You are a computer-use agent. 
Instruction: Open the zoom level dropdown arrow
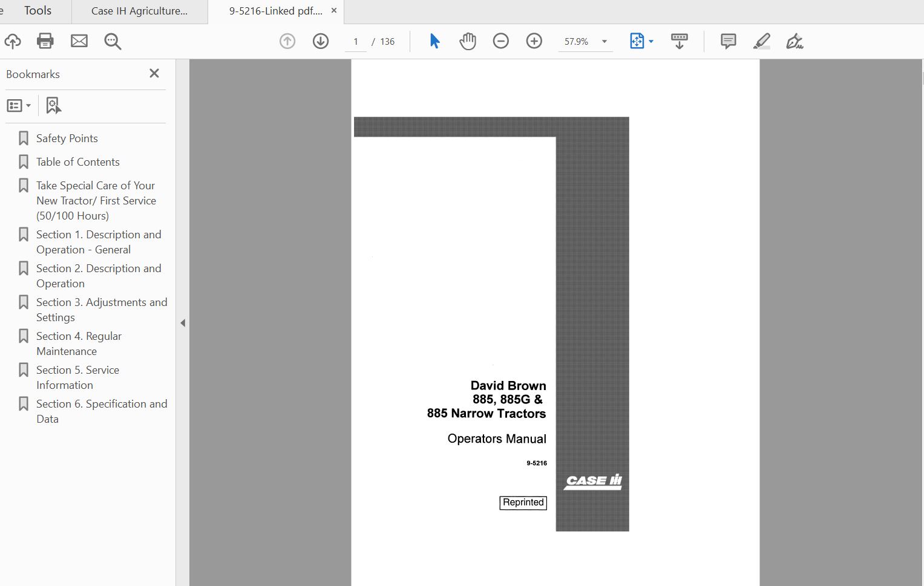(605, 42)
